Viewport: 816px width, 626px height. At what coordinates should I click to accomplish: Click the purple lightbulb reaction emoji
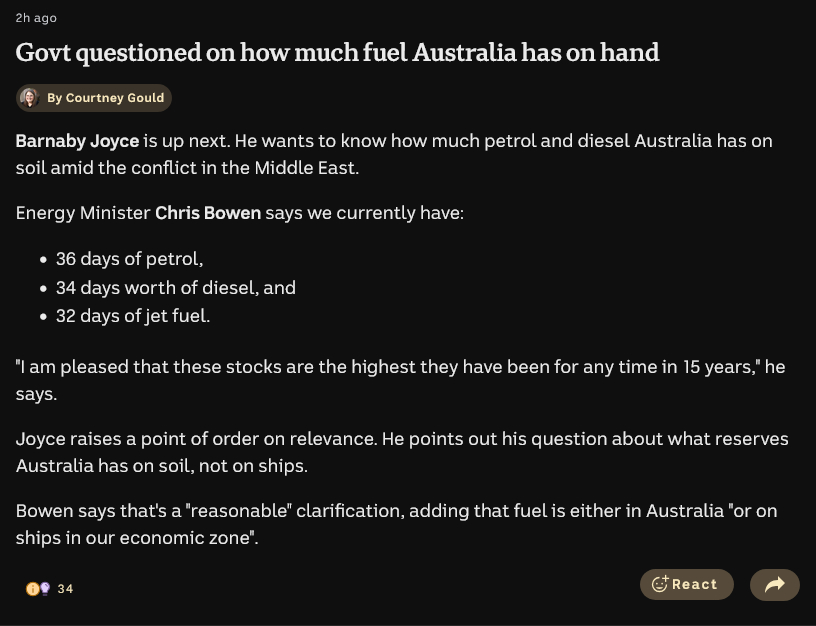tap(44, 589)
